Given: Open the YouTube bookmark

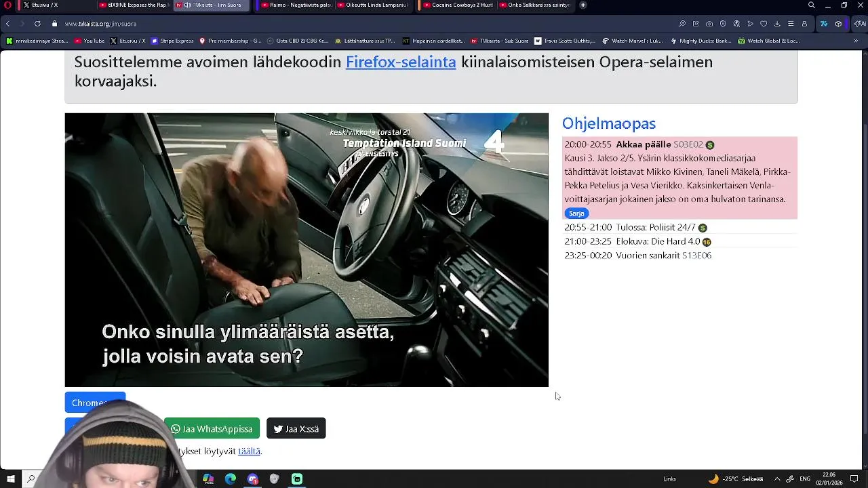Looking at the screenshot, I should pyautogui.click(x=90, y=41).
